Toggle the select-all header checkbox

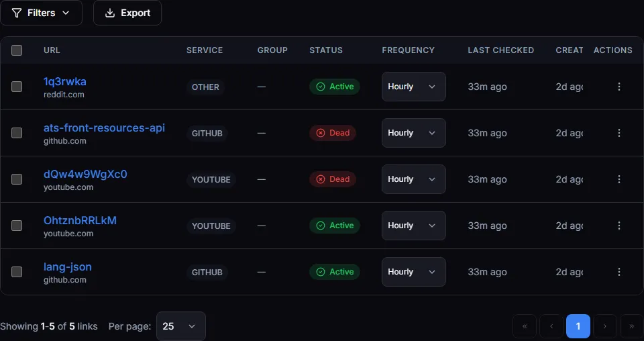[17, 50]
